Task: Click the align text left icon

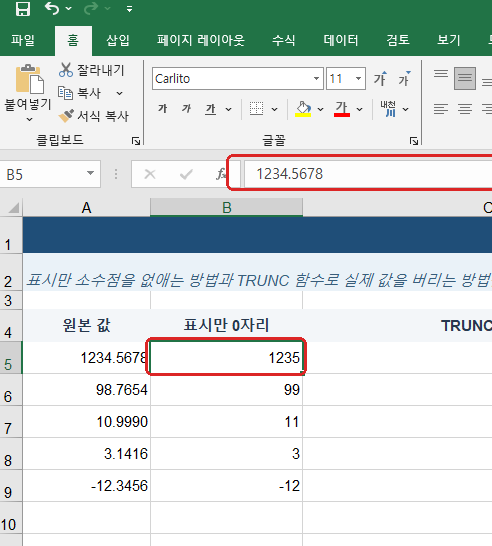Action: [441, 109]
